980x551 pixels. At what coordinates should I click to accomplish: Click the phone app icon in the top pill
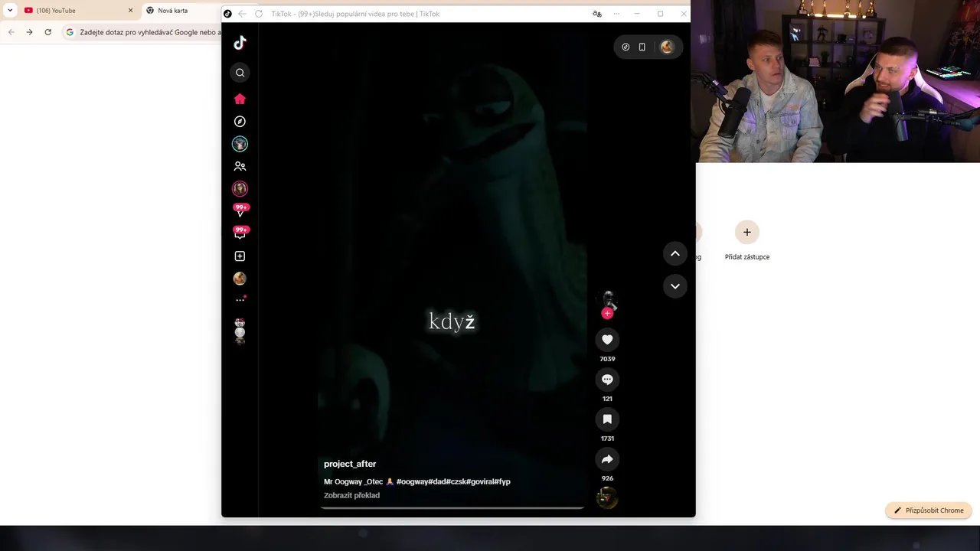(642, 47)
